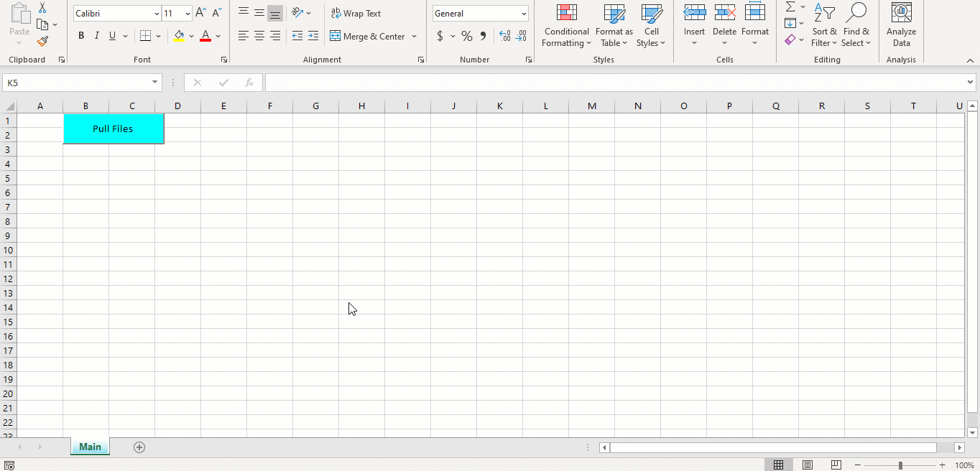Click Fill down icon
Screen dimensions: 980x471
pos(790,23)
